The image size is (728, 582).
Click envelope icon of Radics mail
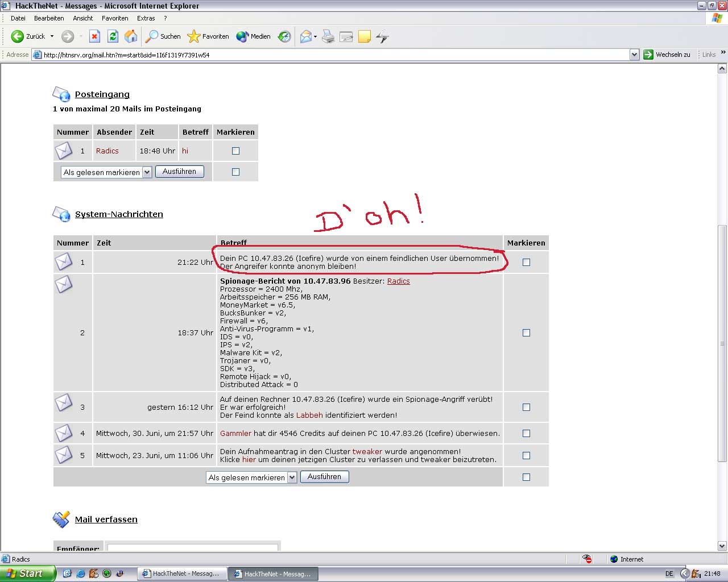pos(64,151)
